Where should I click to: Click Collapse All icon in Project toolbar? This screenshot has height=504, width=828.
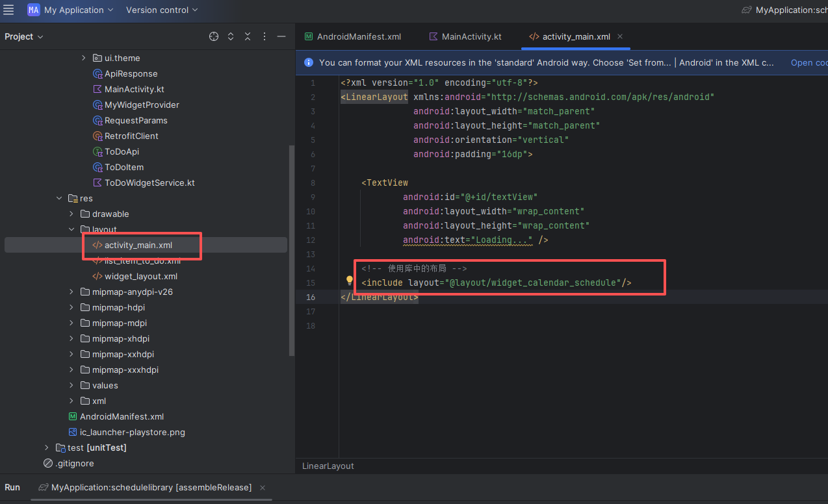click(x=248, y=36)
